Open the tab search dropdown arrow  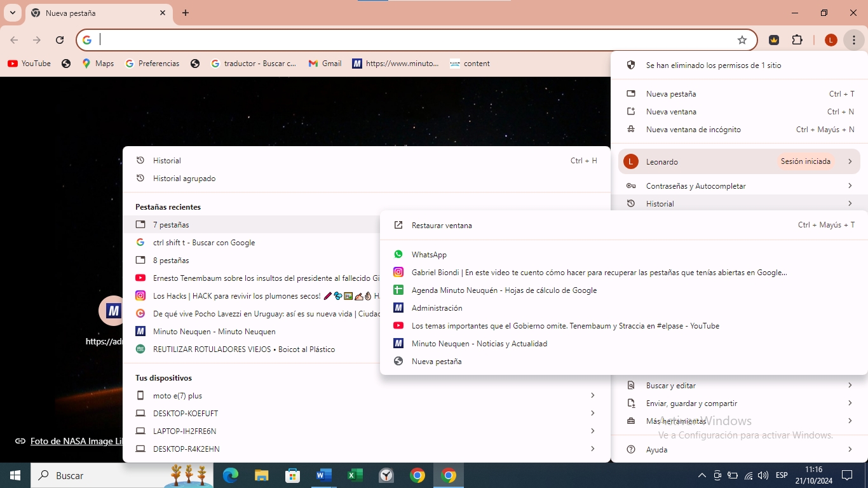point(13,13)
